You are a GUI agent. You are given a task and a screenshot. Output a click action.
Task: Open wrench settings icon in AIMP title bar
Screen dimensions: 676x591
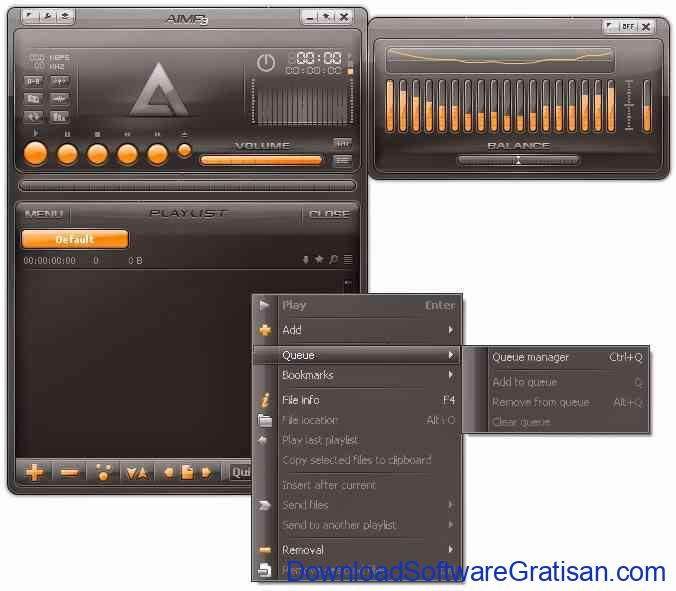point(48,16)
